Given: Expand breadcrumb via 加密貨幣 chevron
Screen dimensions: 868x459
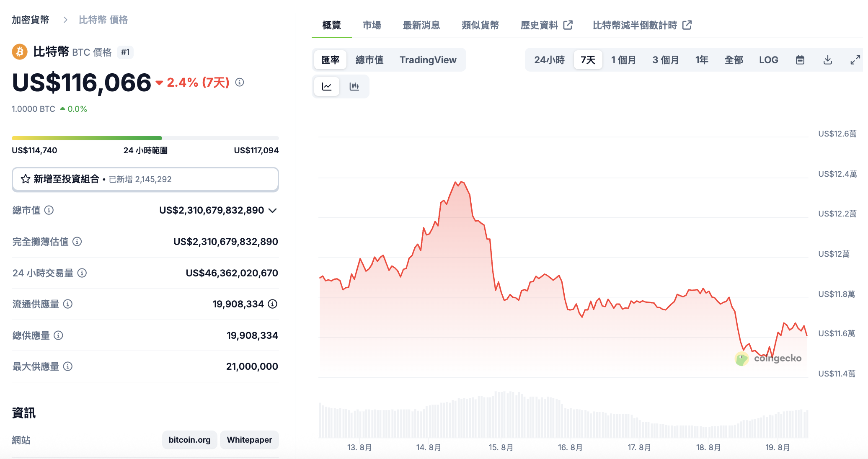Looking at the screenshot, I should pos(65,19).
